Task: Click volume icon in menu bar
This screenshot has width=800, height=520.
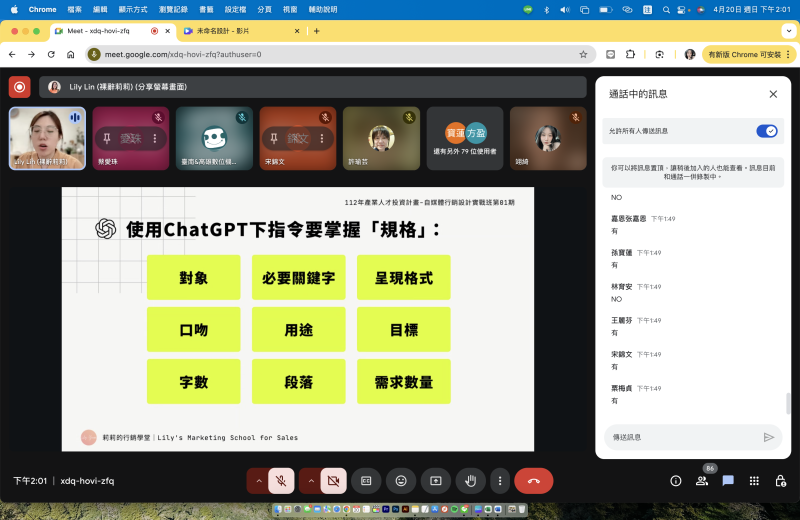Action: click(565, 10)
